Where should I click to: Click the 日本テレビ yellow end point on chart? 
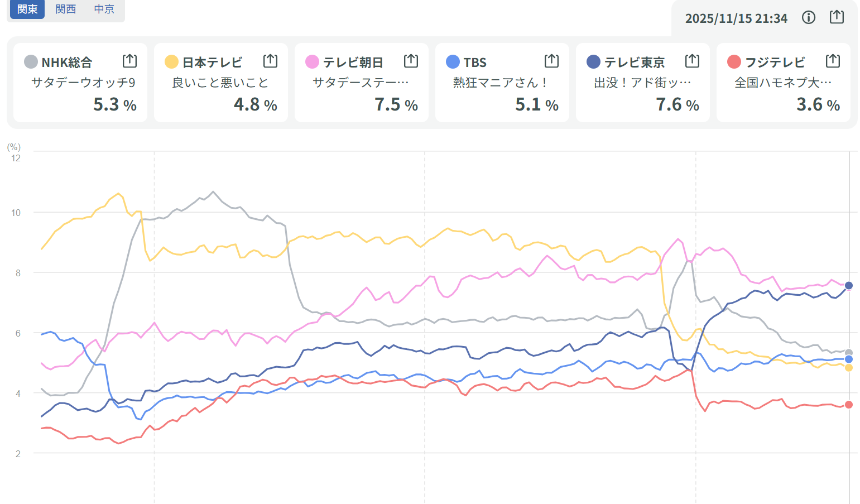pyautogui.click(x=849, y=368)
